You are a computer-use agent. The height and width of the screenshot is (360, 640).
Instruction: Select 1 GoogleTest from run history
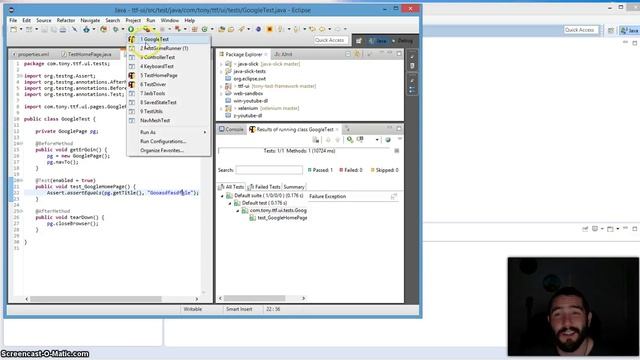pyautogui.click(x=169, y=40)
